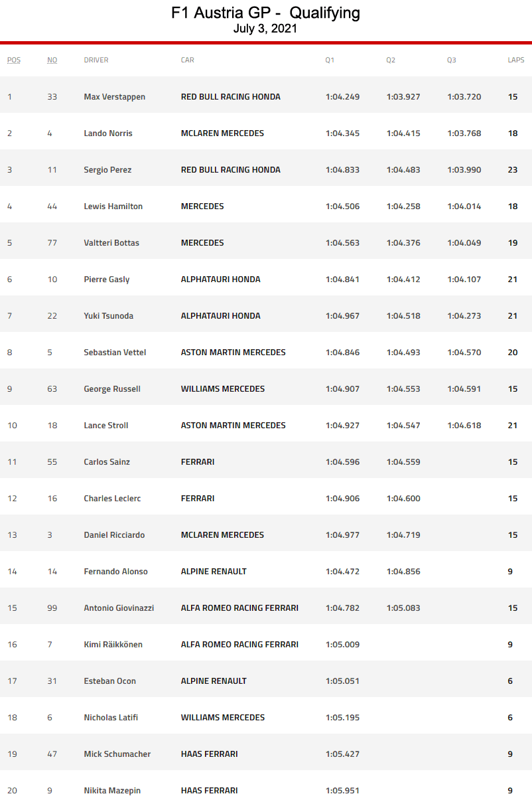Click the July 3, 2021 date text

(x=265, y=29)
